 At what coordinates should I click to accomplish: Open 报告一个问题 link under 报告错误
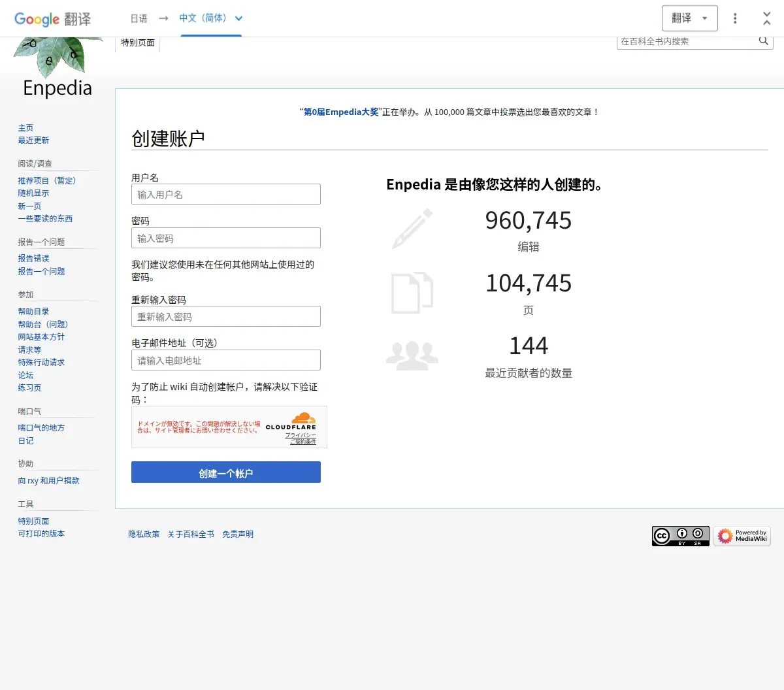pyautogui.click(x=41, y=272)
